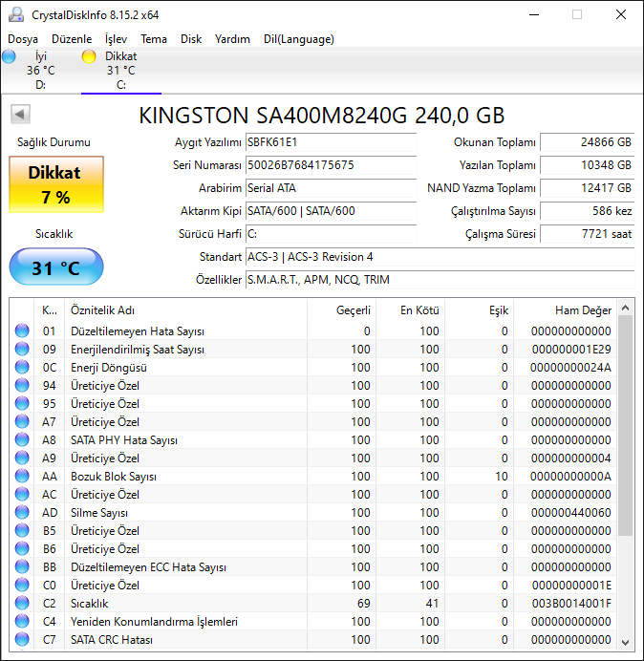
Task: Open the Dil(Language) menu
Action: [x=299, y=39]
